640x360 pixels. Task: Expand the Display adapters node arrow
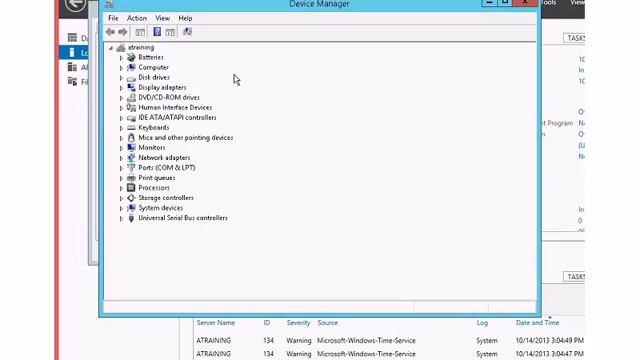(x=121, y=88)
